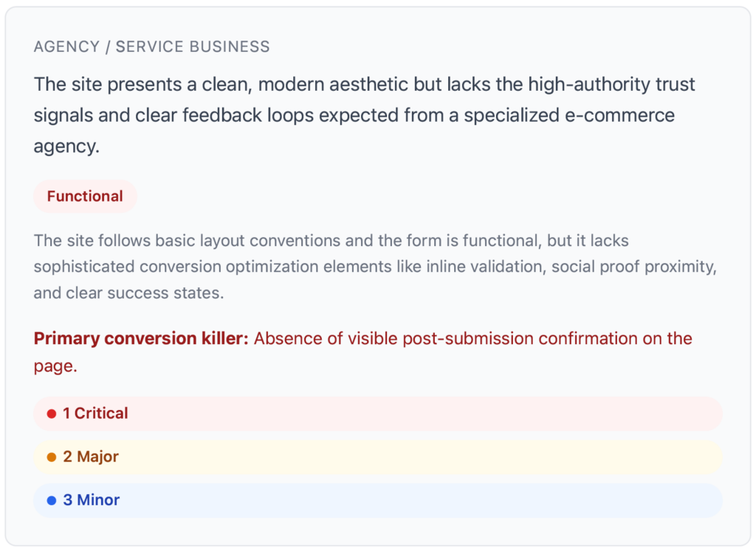Click the words inline validation
This screenshot has width=756, height=554.
pyautogui.click(x=470, y=267)
